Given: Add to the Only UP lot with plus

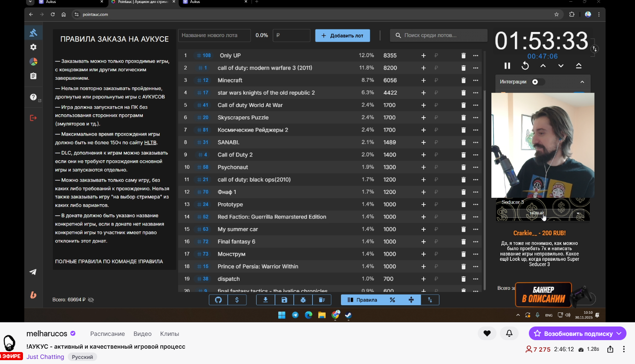Looking at the screenshot, I should (424, 55).
